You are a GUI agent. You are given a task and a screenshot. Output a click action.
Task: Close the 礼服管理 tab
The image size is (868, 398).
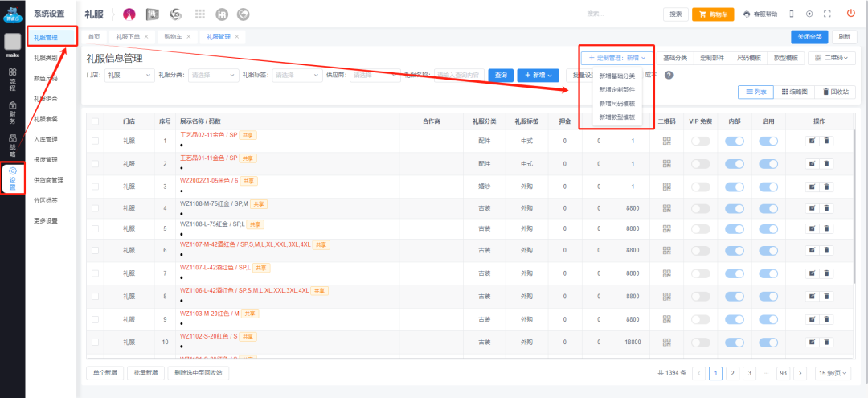237,36
